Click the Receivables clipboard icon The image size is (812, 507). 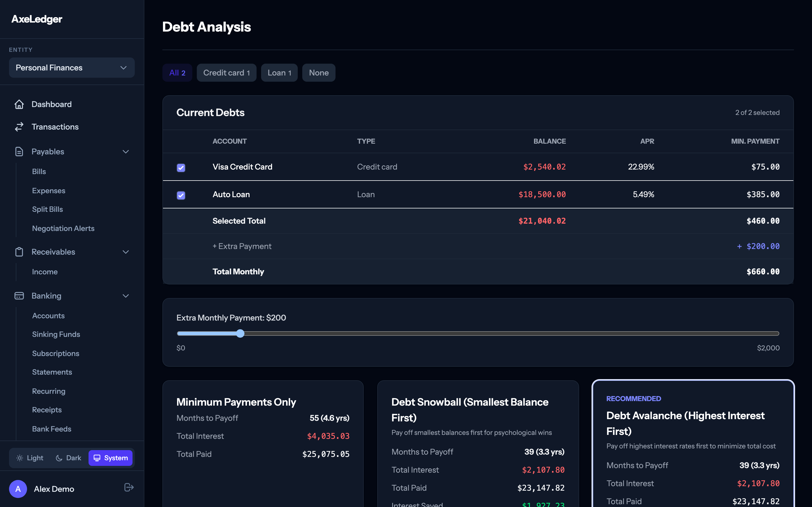click(x=19, y=252)
